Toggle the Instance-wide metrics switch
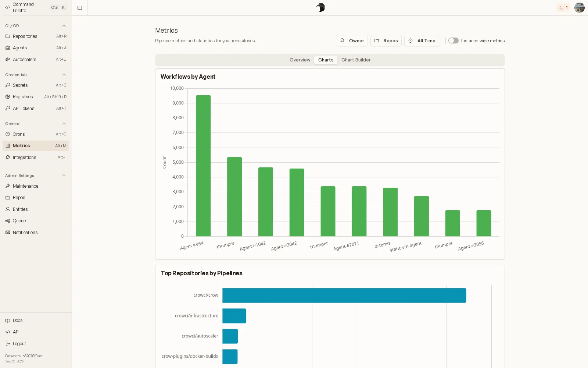588x368 pixels. click(453, 41)
